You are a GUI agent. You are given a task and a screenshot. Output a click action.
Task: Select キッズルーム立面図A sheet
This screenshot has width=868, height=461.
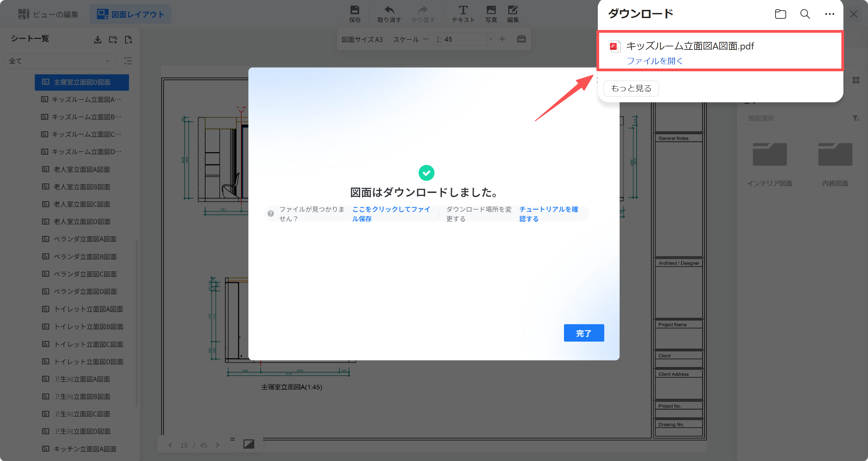coord(81,100)
